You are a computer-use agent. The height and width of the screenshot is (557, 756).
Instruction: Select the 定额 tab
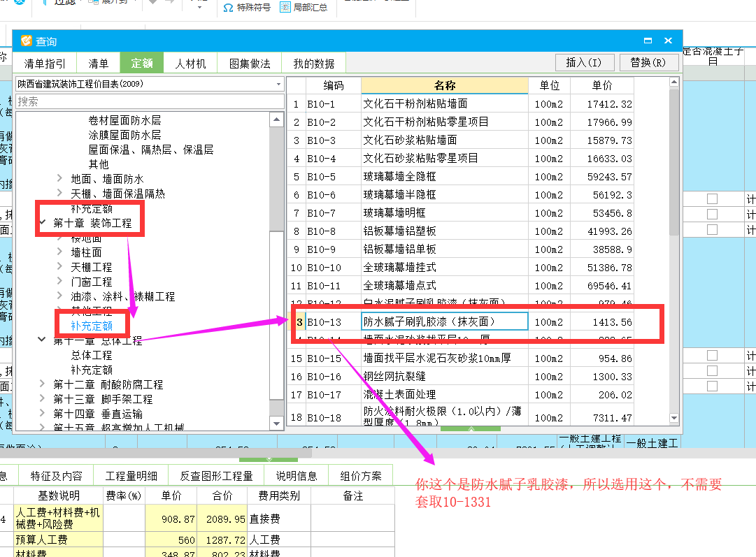click(x=142, y=63)
